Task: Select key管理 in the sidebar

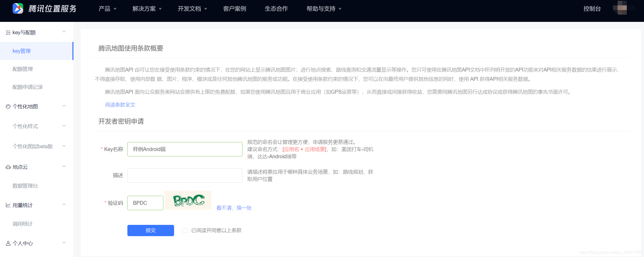Action: [37, 51]
